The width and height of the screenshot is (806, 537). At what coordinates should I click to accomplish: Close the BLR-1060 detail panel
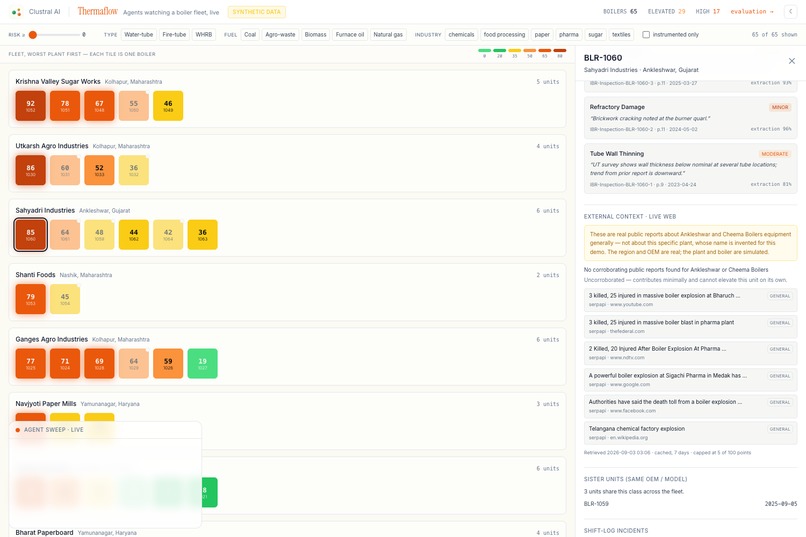click(792, 61)
